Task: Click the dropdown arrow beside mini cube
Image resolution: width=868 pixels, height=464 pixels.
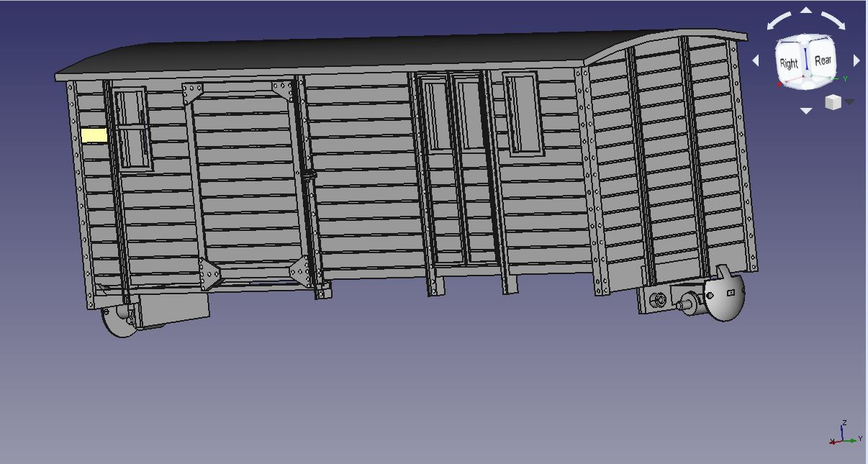Action: (849, 103)
